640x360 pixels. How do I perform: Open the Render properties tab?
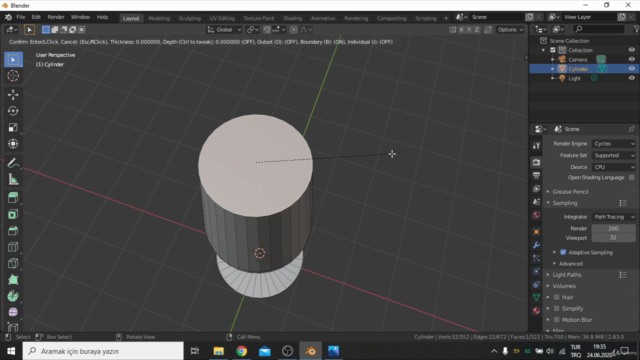pyautogui.click(x=536, y=162)
